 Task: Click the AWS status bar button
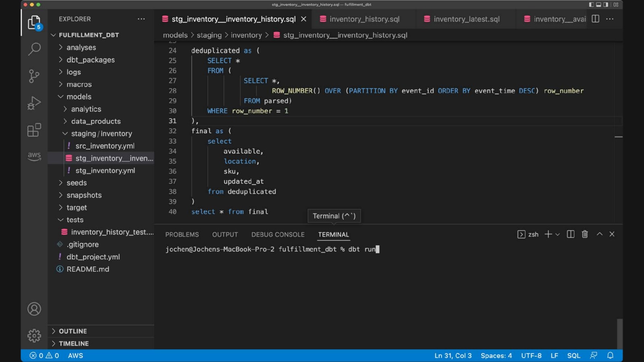(x=75, y=356)
